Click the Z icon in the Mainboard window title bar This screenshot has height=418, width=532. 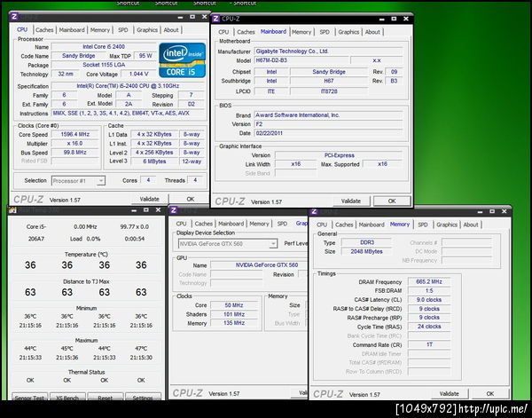point(215,19)
